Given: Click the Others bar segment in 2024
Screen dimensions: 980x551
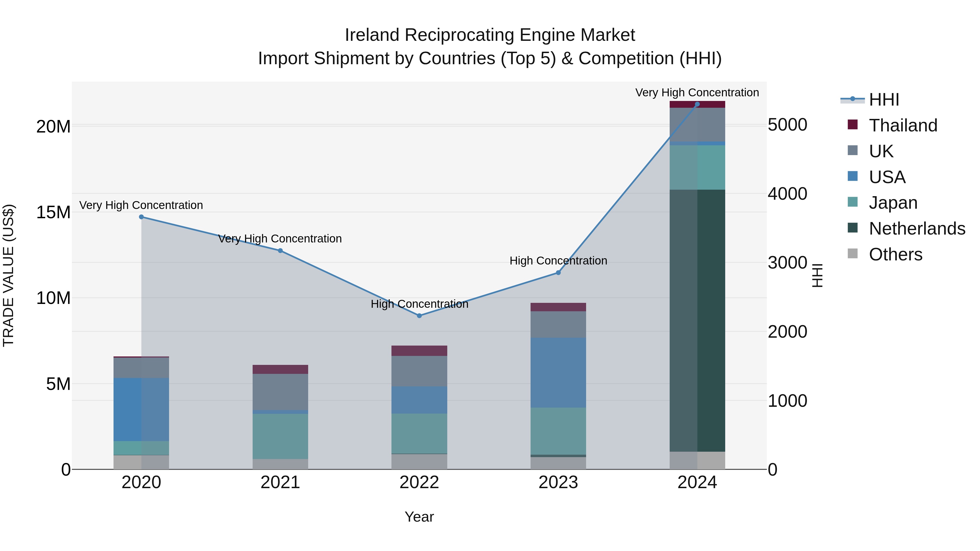Looking at the screenshot, I should 697,460.
